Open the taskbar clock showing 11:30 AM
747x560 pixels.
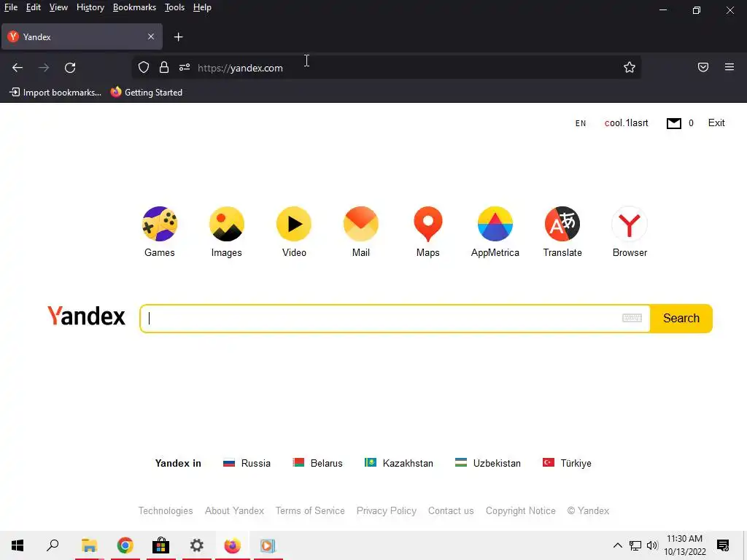(684, 545)
